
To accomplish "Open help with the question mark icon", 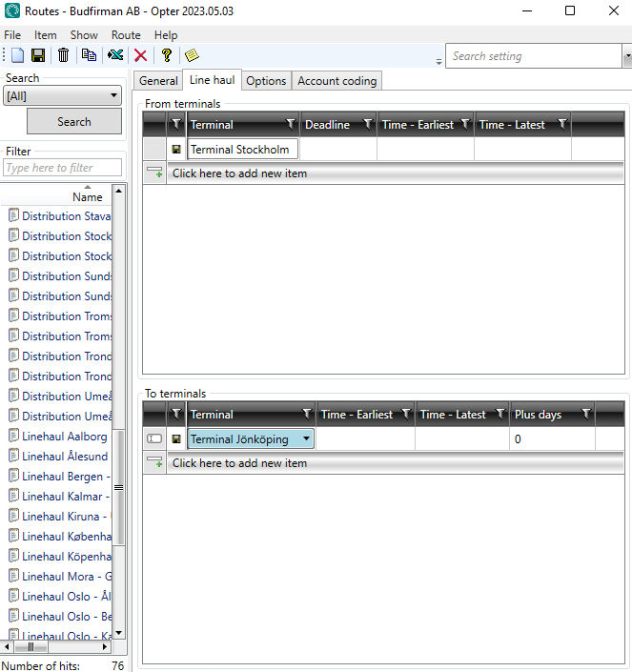I will click(166, 55).
